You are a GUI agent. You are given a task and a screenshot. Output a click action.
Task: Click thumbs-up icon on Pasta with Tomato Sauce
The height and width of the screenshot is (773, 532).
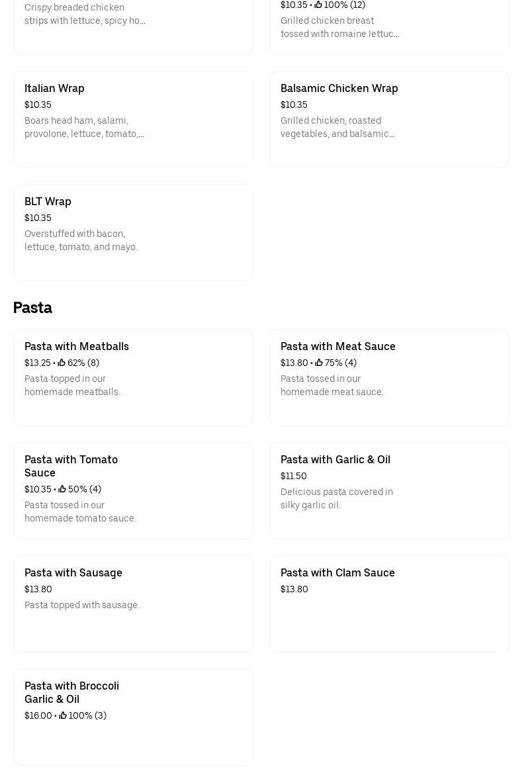pos(62,489)
